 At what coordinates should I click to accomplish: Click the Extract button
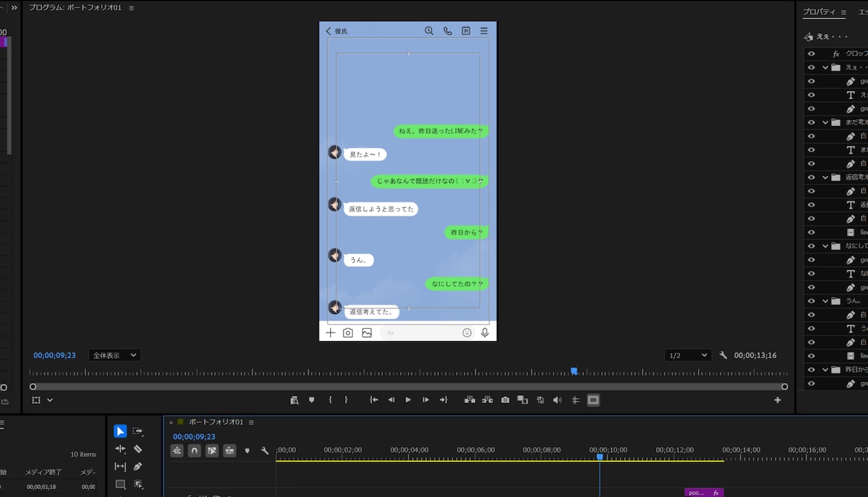pos(487,400)
